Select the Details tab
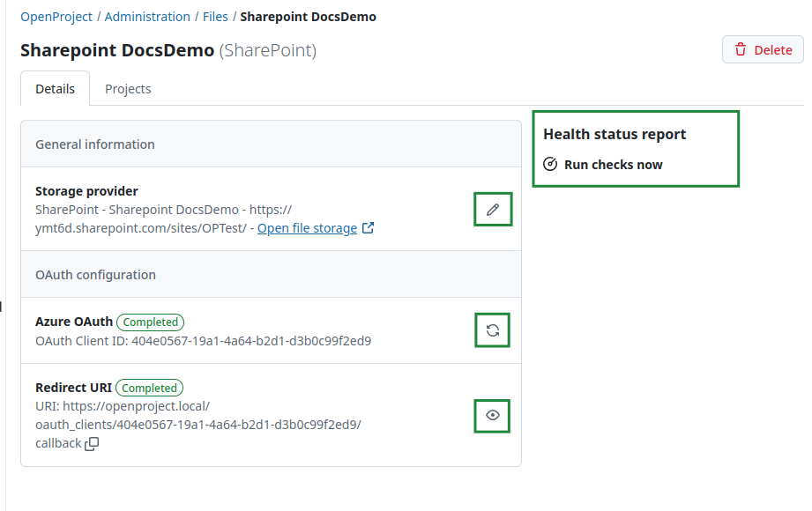Screen dimensions: 812x511 [x=55, y=88]
